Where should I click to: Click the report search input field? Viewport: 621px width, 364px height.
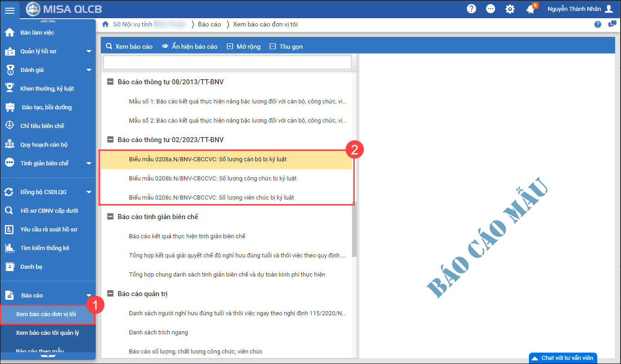227,62
